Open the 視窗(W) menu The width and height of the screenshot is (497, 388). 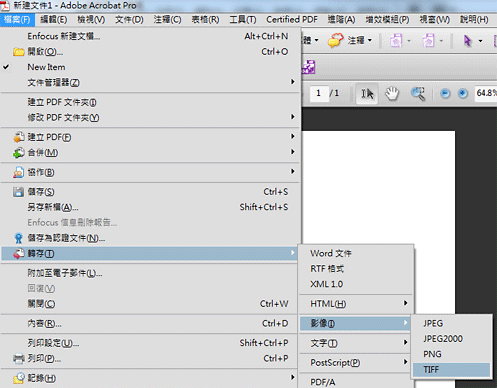tap(435, 20)
